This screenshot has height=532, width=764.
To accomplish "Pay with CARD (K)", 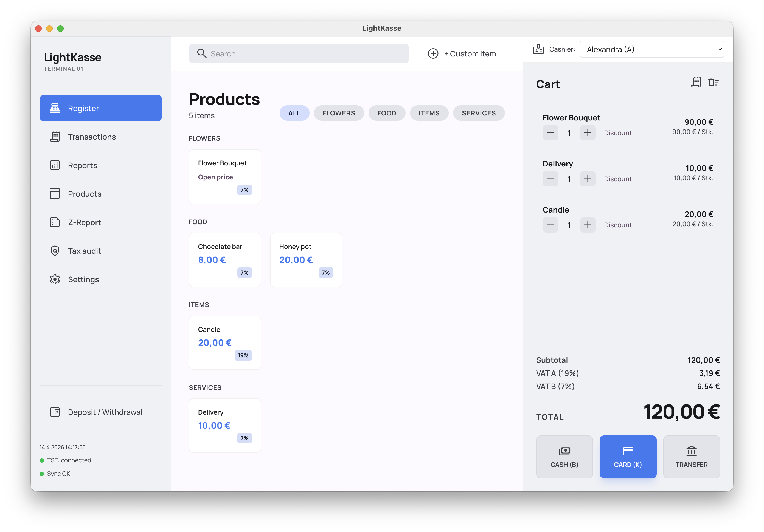I will [x=628, y=457].
